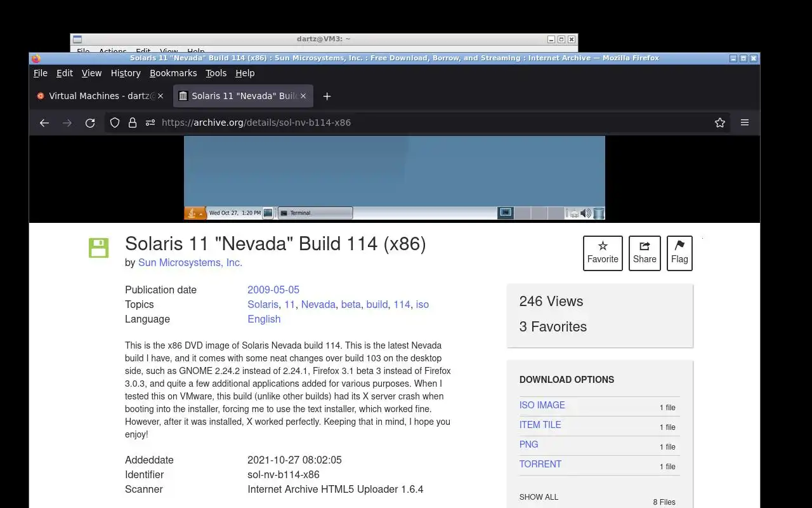Screen dimensions: 812x508
Task: Open the Tools menu
Action: click(x=216, y=73)
